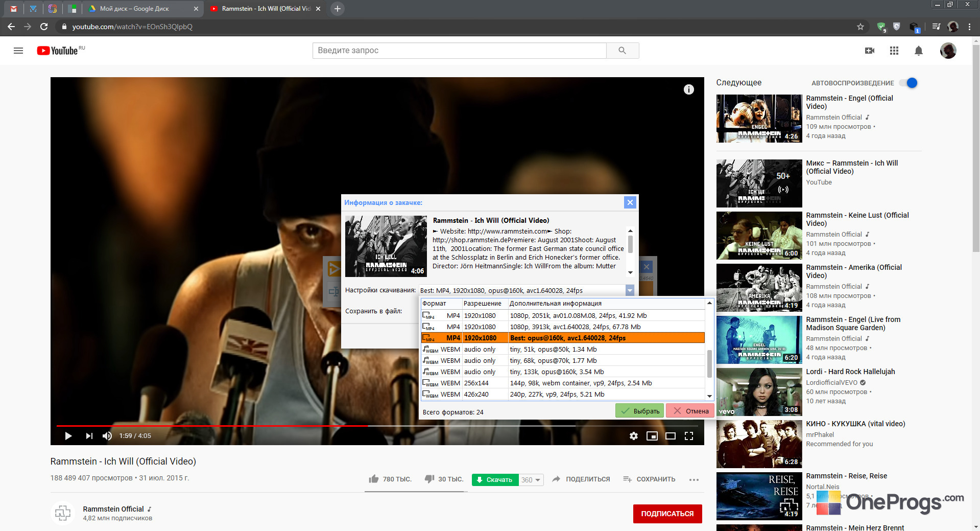Open player settings gear
The image size is (980, 531).
[633, 436]
